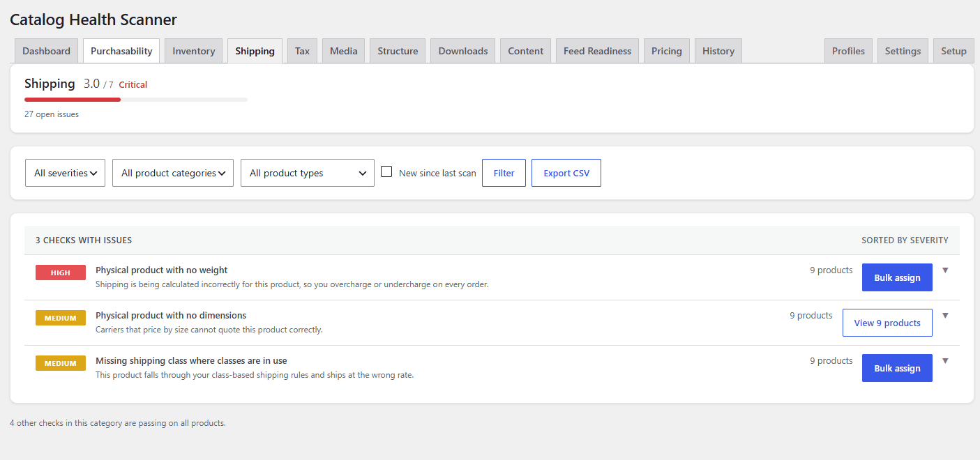Viewport: 980px width, 460px height.
Task: Bulk assign for products with no weight
Action: click(897, 277)
